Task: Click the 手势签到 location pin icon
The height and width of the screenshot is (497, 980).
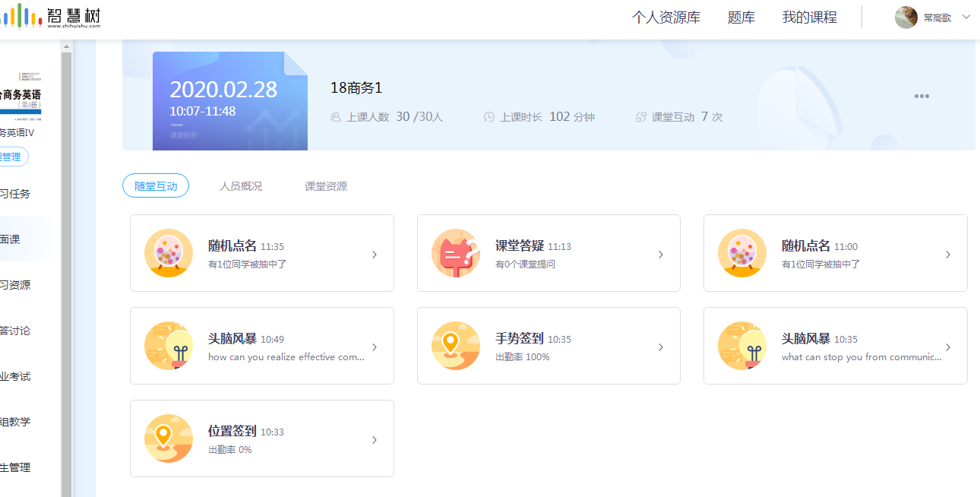Action: point(456,346)
